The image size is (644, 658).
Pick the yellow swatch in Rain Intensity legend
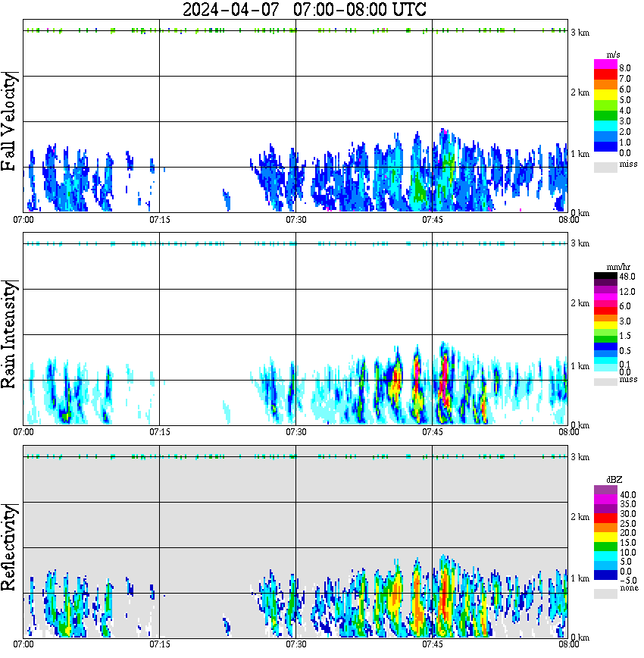pyautogui.click(x=605, y=324)
